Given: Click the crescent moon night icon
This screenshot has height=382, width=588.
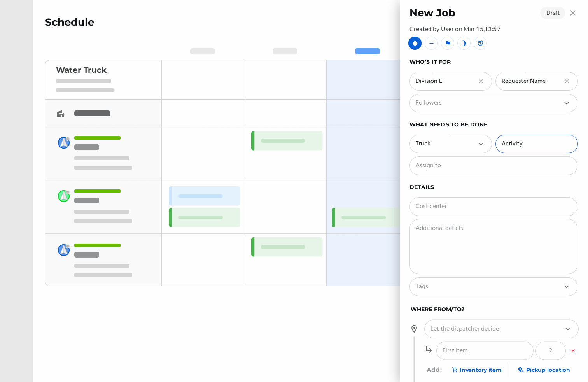Looking at the screenshot, I should (464, 43).
